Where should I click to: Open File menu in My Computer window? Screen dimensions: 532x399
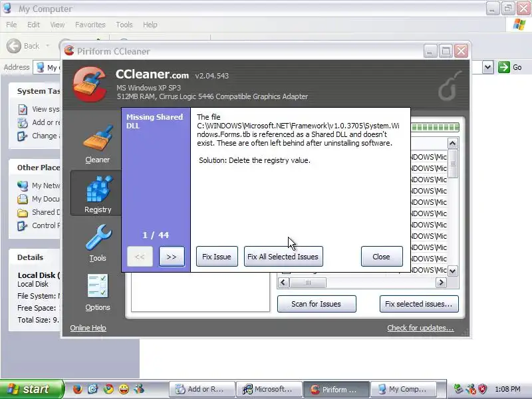tap(11, 25)
